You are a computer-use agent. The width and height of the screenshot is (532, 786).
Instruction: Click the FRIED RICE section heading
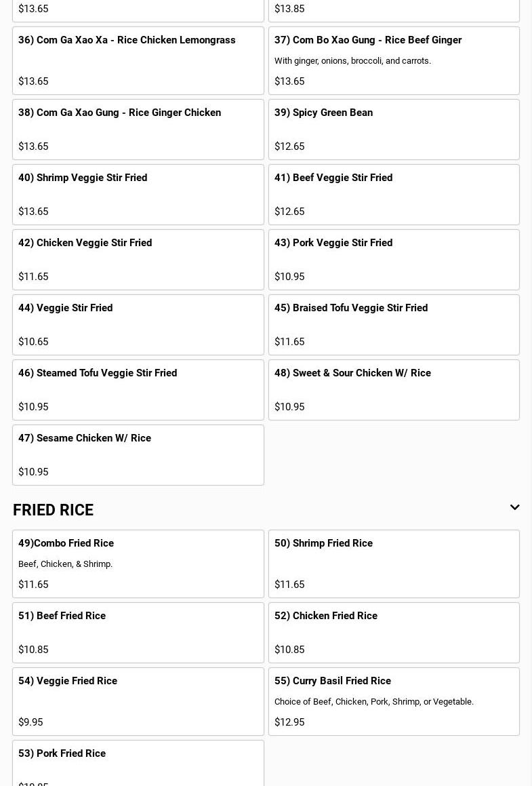point(53,510)
